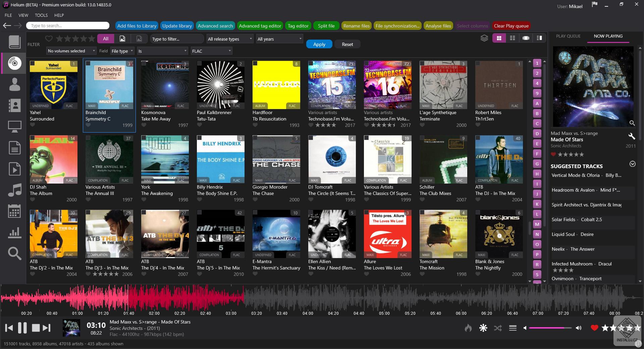Open the search view in sidebar
This screenshot has width=644, height=349.
15,253
